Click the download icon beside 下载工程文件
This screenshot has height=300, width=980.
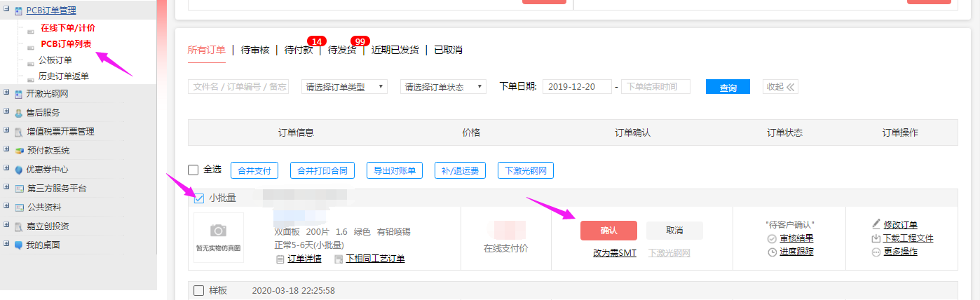tap(876, 238)
